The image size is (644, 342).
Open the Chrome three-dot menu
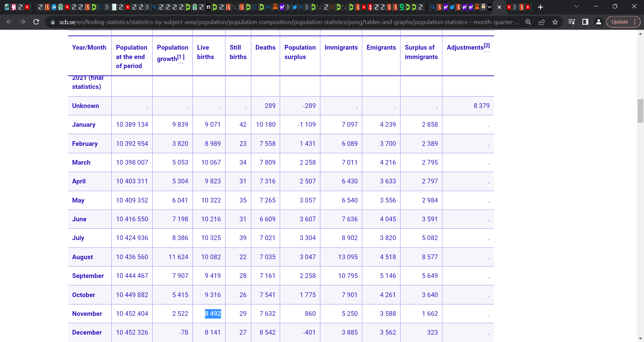(x=635, y=22)
